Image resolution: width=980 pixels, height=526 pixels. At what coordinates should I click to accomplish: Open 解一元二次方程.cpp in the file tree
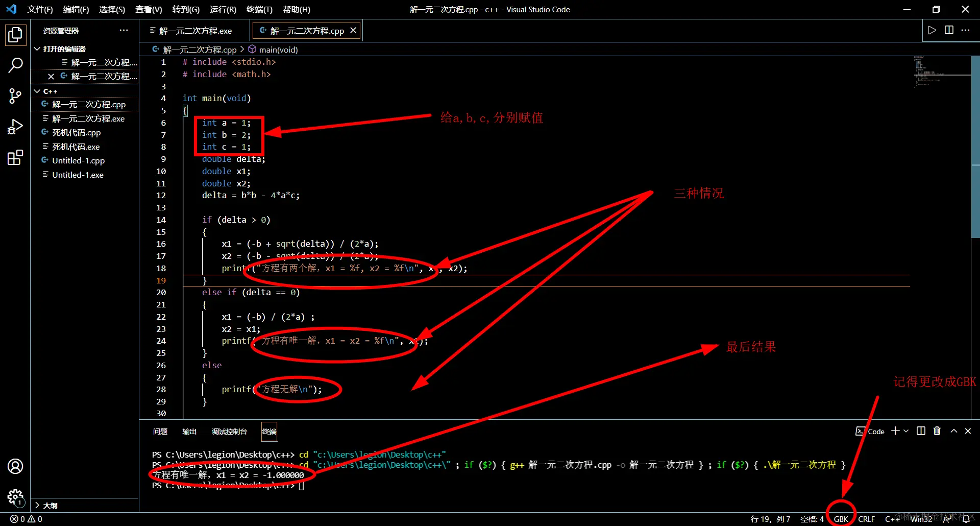pyautogui.click(x=85, y=104)
